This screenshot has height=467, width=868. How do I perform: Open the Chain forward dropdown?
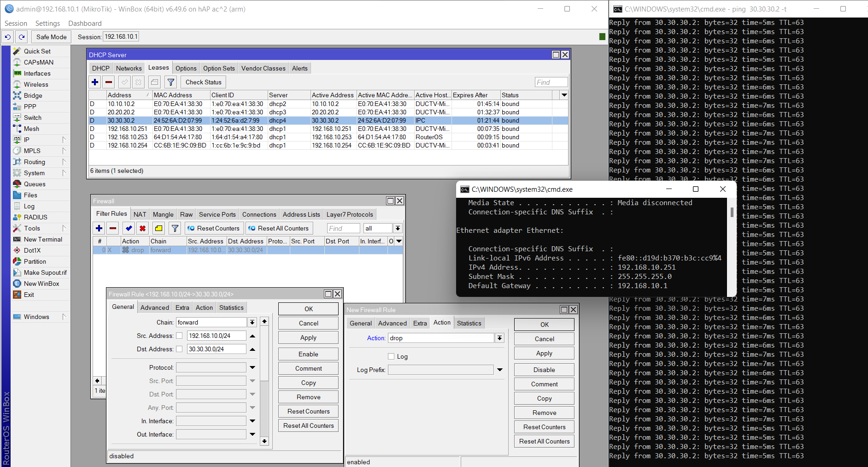coord(252,322)
